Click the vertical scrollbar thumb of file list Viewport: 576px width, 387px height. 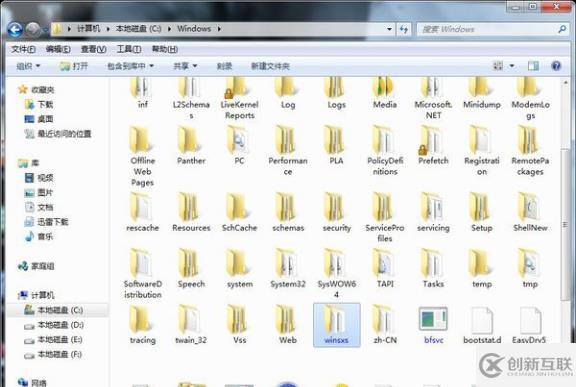click(x=565, y=224)
